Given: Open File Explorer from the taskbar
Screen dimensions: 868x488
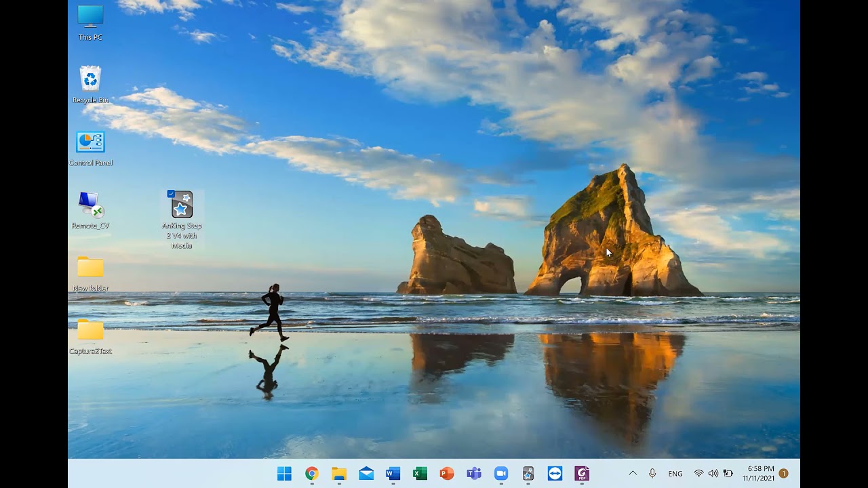Looking at the screenshot, I should pos(339,474).
